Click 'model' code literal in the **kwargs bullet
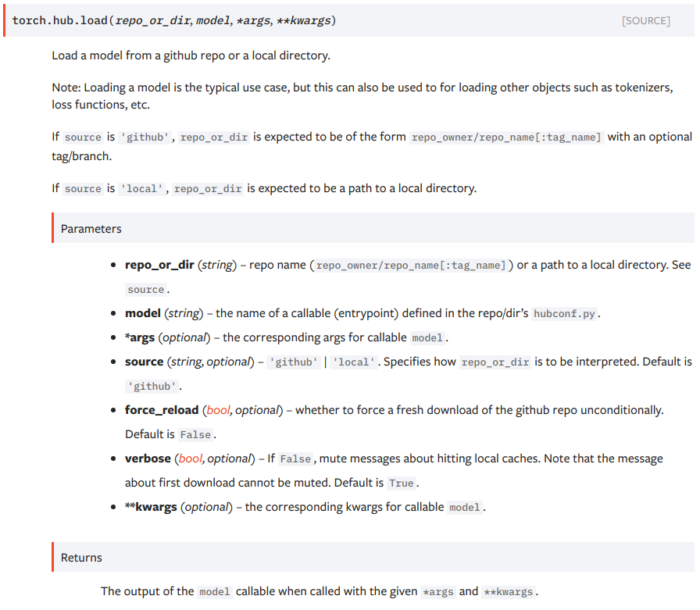This screenshot has width=700, height=610. (464, 508)
